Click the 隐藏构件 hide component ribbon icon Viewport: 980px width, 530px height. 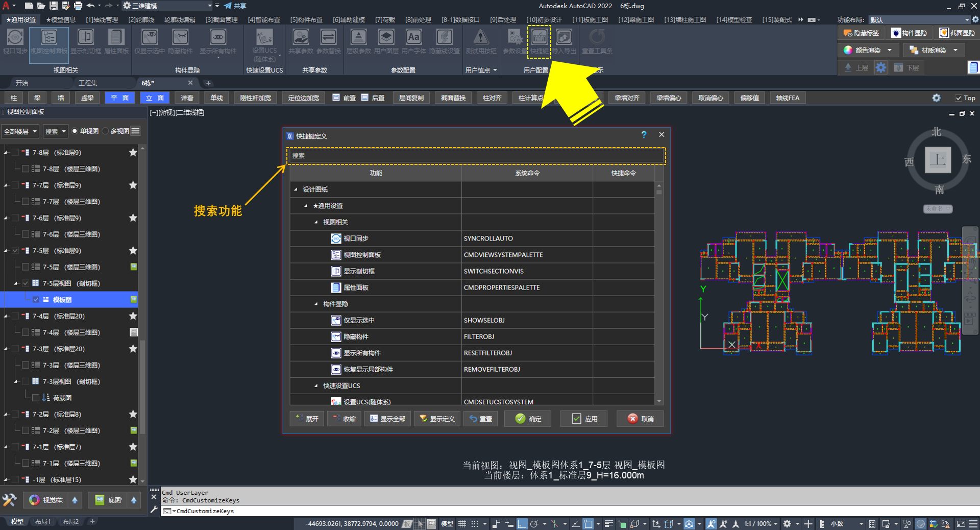click(x=180, y=41)
